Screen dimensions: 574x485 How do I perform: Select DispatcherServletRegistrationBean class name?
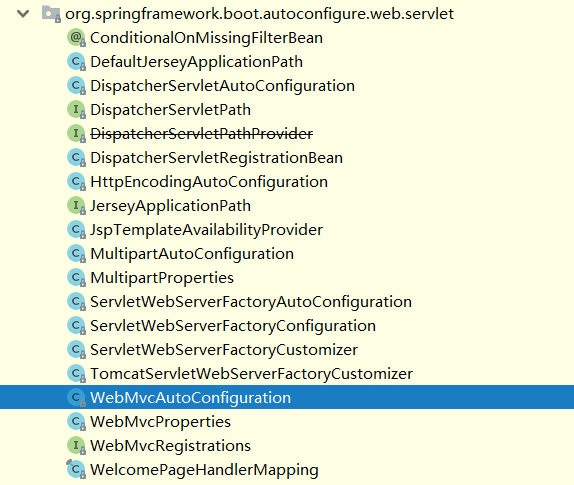pyautogui.click(x=216, y=158)
